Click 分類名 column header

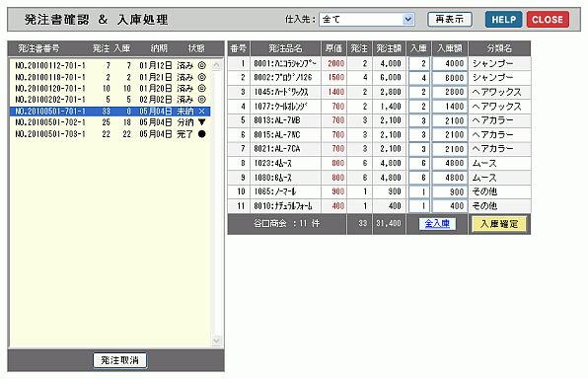(499, 48)
